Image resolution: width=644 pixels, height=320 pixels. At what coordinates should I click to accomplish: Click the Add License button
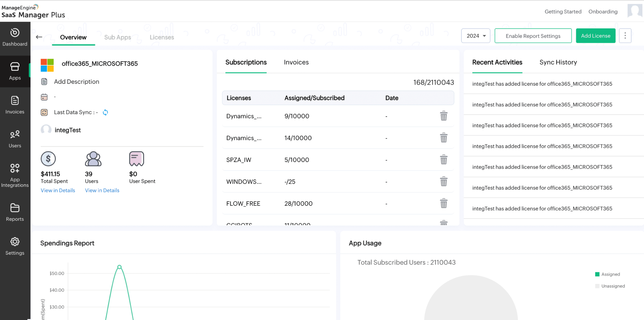pos(596,36)
